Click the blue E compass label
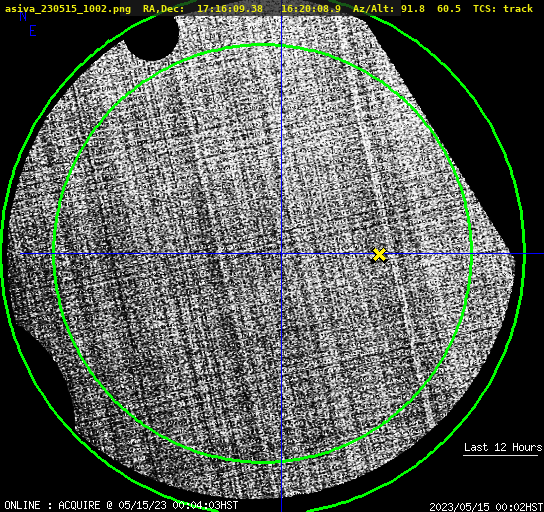 [33, 31]
